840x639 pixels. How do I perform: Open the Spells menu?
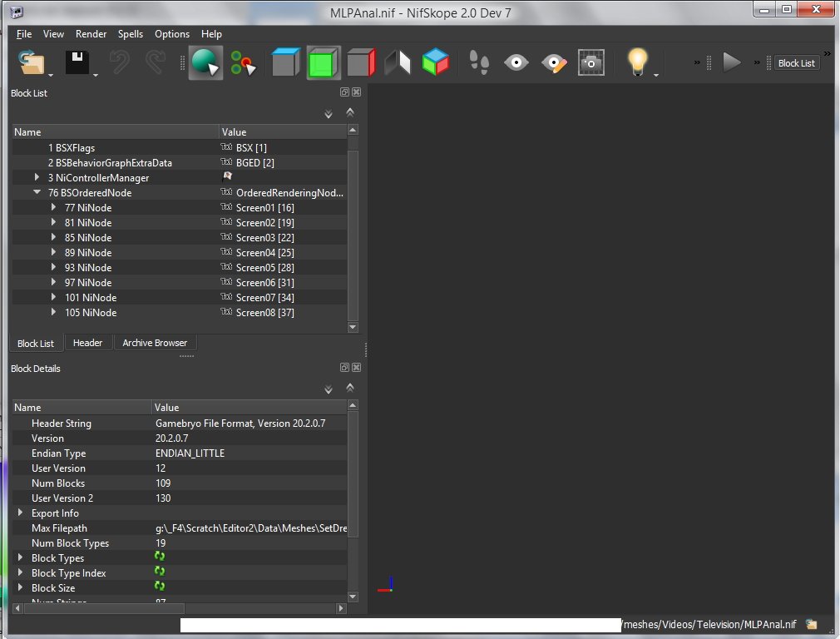(130, 34)
